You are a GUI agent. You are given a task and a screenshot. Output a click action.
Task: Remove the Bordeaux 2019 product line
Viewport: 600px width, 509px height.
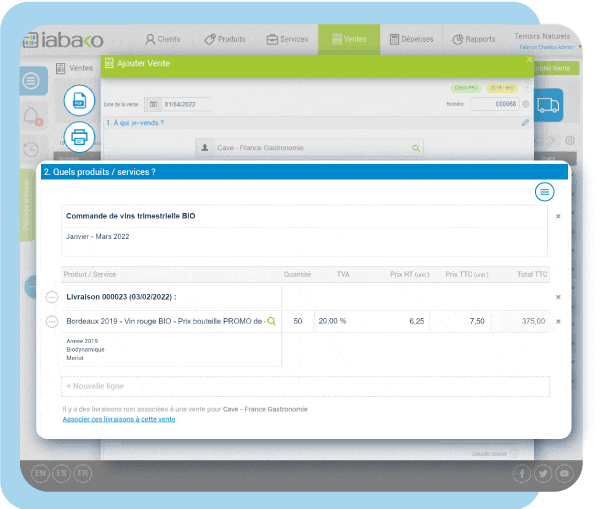[x=558, y=321]
